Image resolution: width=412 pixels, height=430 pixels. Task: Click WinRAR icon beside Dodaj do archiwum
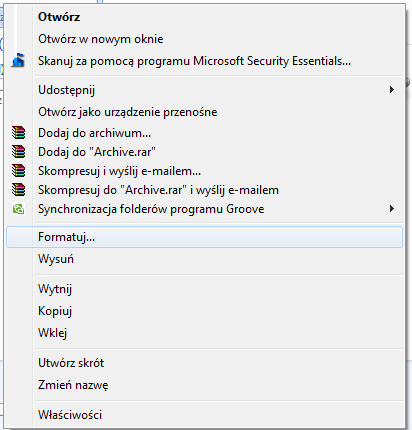tap(18, 132)
